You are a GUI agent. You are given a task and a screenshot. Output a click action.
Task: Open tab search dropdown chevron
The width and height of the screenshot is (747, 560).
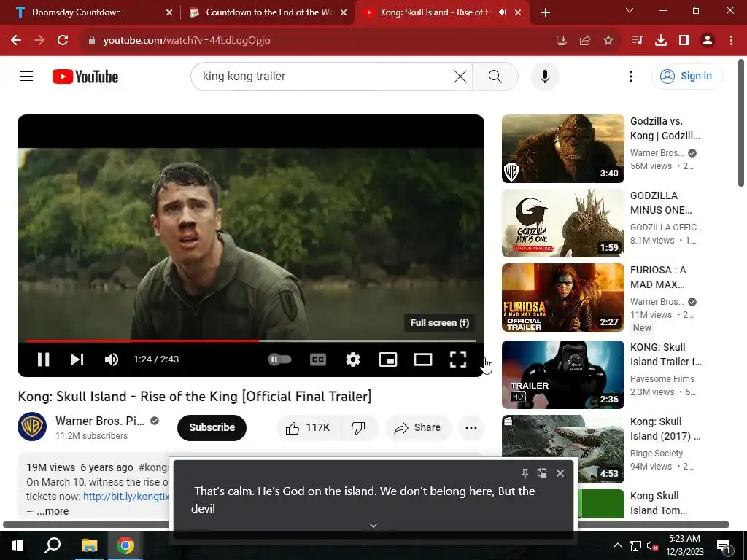[x=630, y=10]
